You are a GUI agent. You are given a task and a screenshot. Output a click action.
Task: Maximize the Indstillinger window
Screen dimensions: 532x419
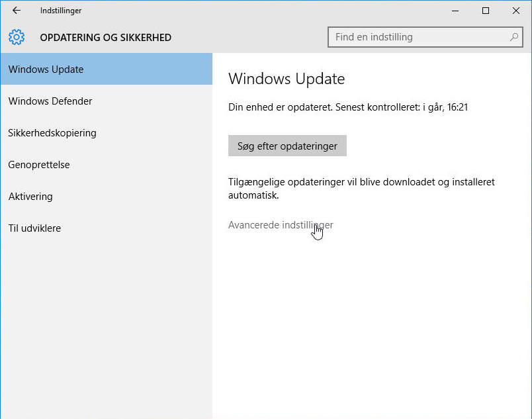(486, 11)
